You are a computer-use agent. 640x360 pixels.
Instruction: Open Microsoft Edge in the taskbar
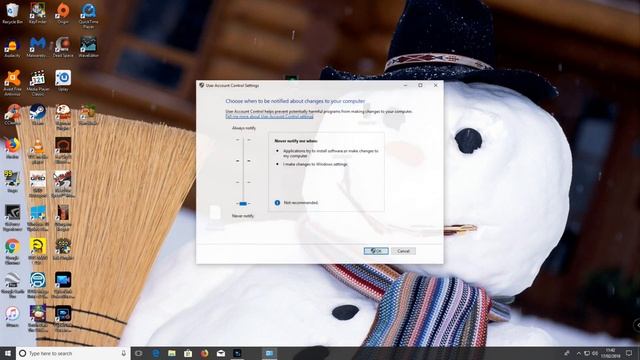coord(156,353)
